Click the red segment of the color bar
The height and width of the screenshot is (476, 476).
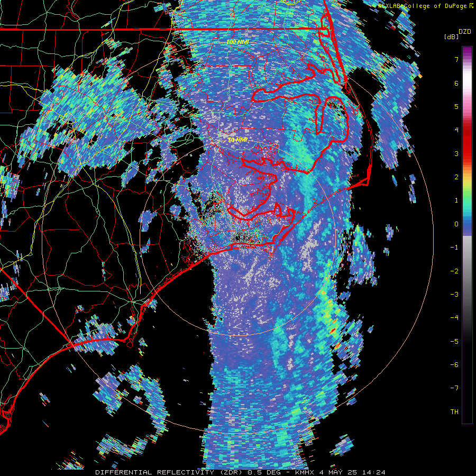(467, 143)
